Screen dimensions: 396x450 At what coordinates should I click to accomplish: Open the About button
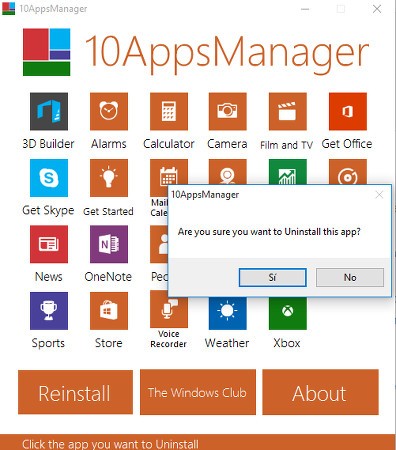320,392
